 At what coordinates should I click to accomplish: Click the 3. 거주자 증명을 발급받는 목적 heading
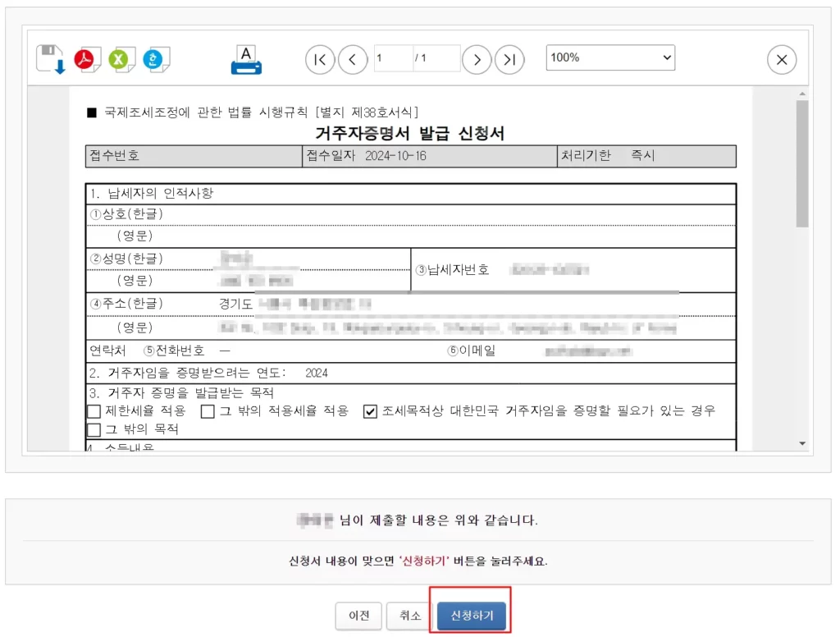[181, 393]
